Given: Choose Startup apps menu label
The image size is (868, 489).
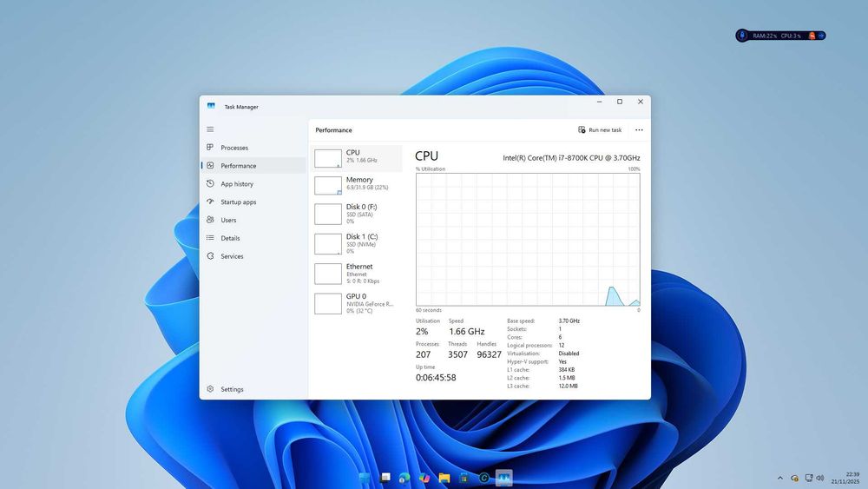Looking at the screenshot, I should (x=239, y=202).
